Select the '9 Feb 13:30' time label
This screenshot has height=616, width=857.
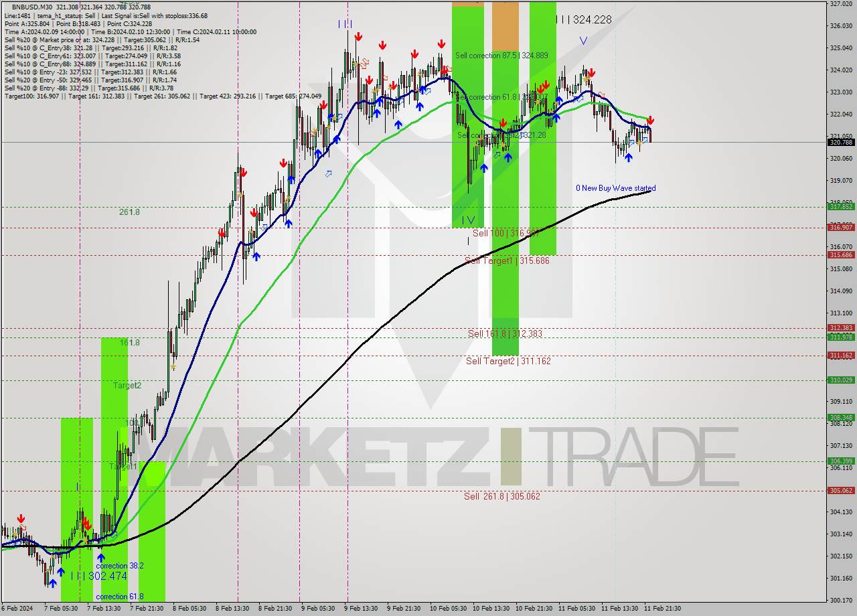coord(361,609)
